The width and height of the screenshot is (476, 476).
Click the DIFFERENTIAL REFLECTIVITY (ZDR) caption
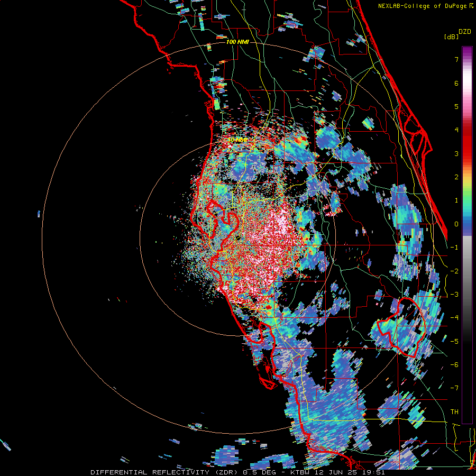tap(165, 472)
